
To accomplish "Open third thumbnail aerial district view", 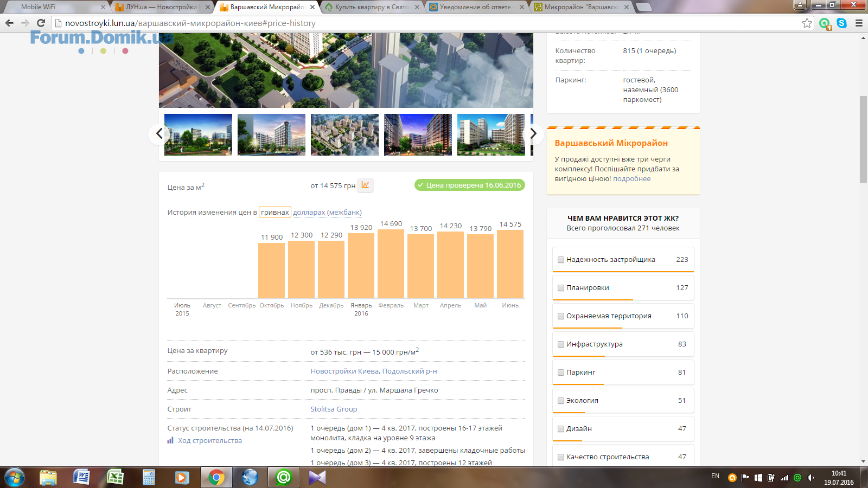I will click(x=344, y=134).
